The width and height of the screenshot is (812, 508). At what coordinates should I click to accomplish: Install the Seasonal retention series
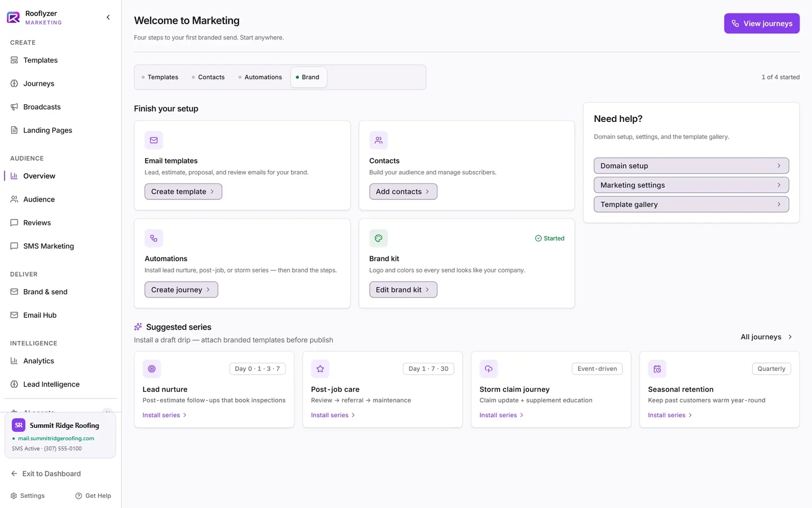[670, 415]
